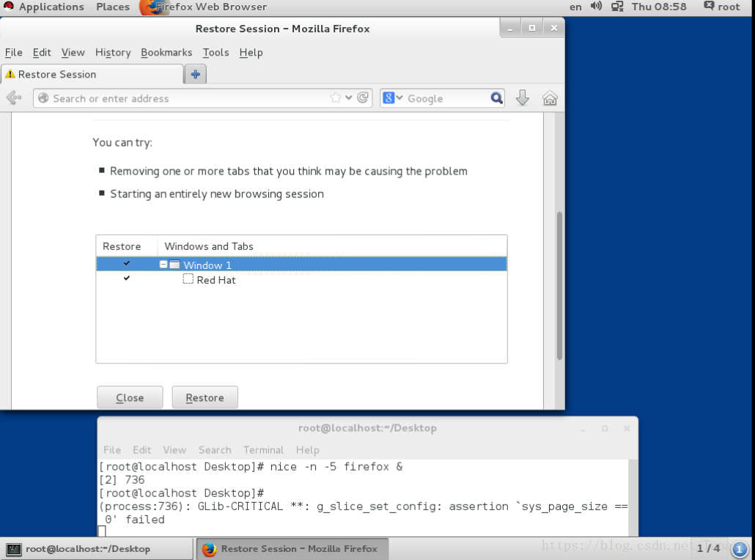Click the Close button on page
755x560 pixels.
pos(130,397)
